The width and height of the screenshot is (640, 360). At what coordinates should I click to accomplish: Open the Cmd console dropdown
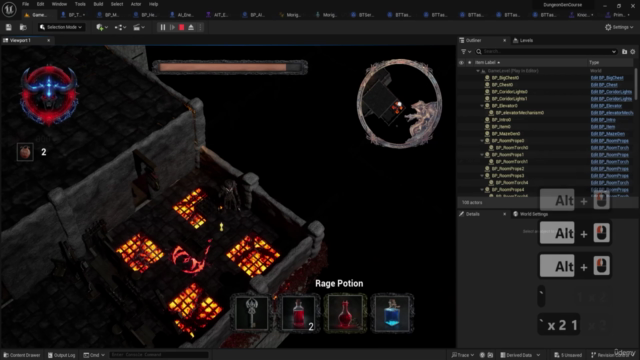(x=94, y=355)
